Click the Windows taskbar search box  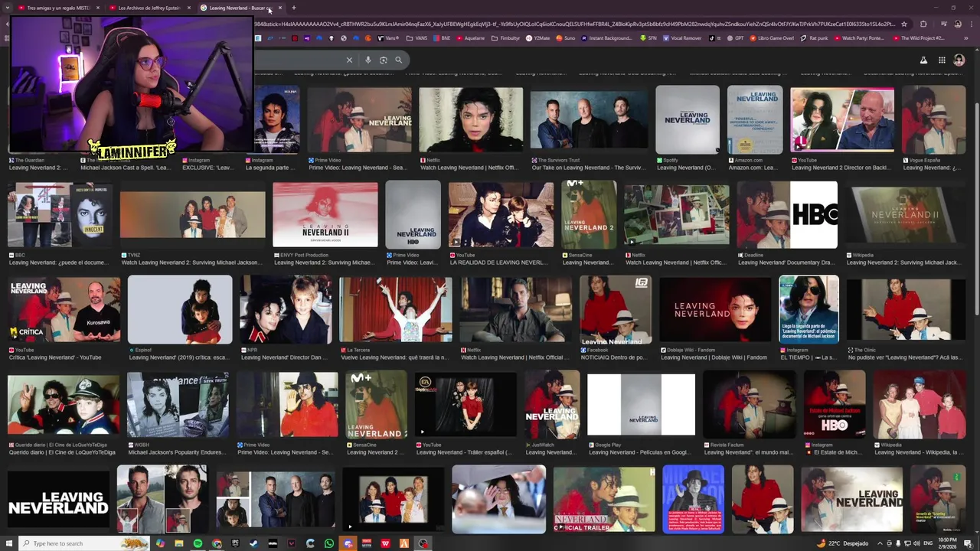click(83, 543)
